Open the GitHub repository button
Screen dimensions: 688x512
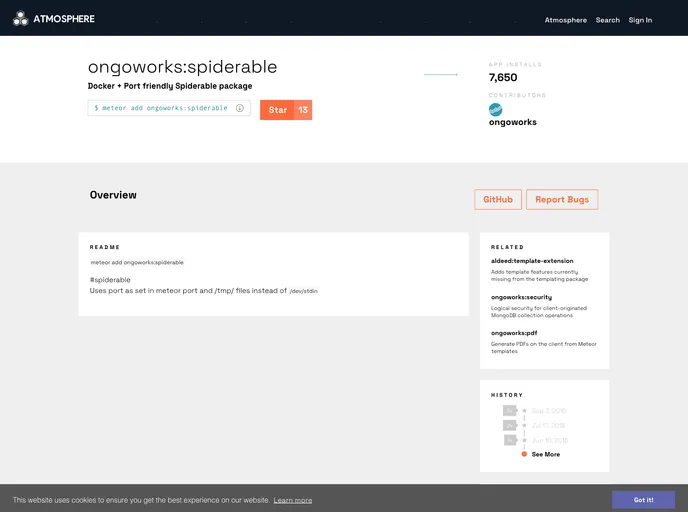498,200
